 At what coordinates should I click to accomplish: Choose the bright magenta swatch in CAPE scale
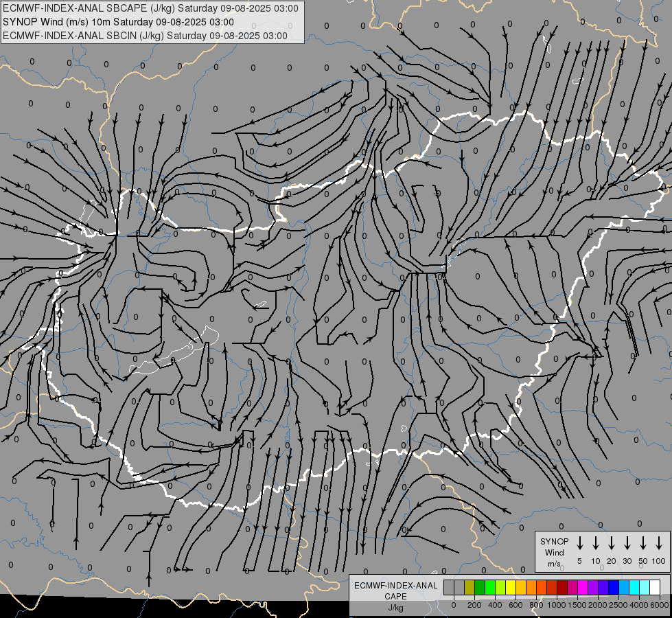click(583, 588)
